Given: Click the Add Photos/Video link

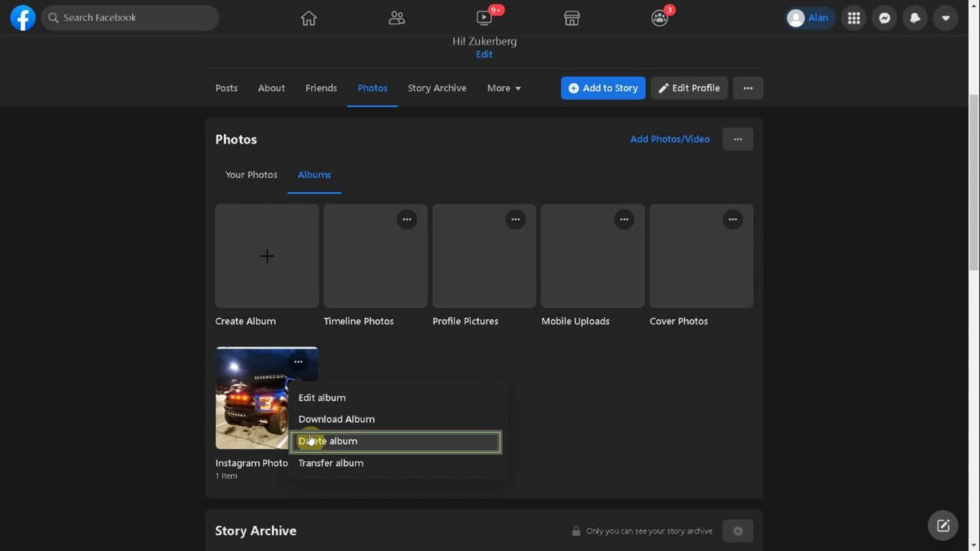Looking at the screenshot, I should tap(670, 139).
